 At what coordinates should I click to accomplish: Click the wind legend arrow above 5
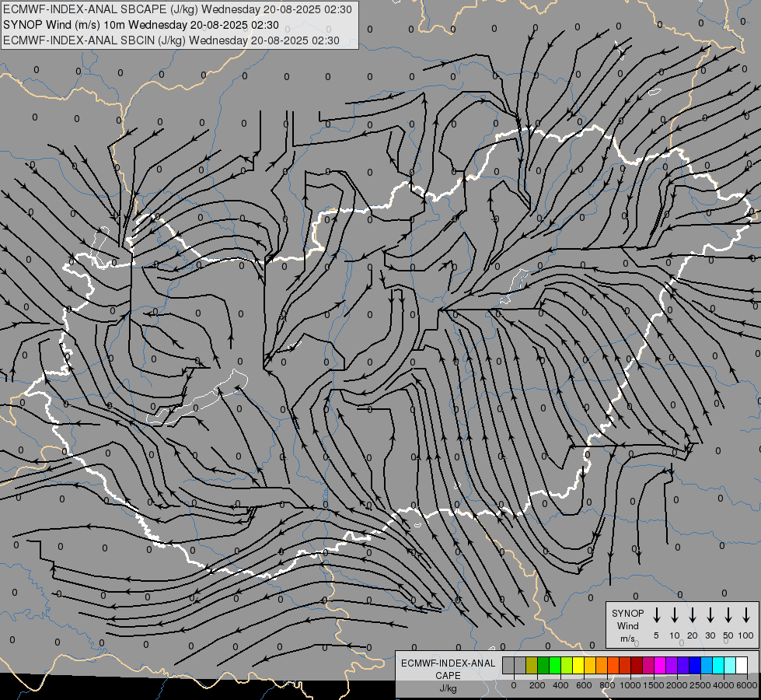tap(656, 615)
